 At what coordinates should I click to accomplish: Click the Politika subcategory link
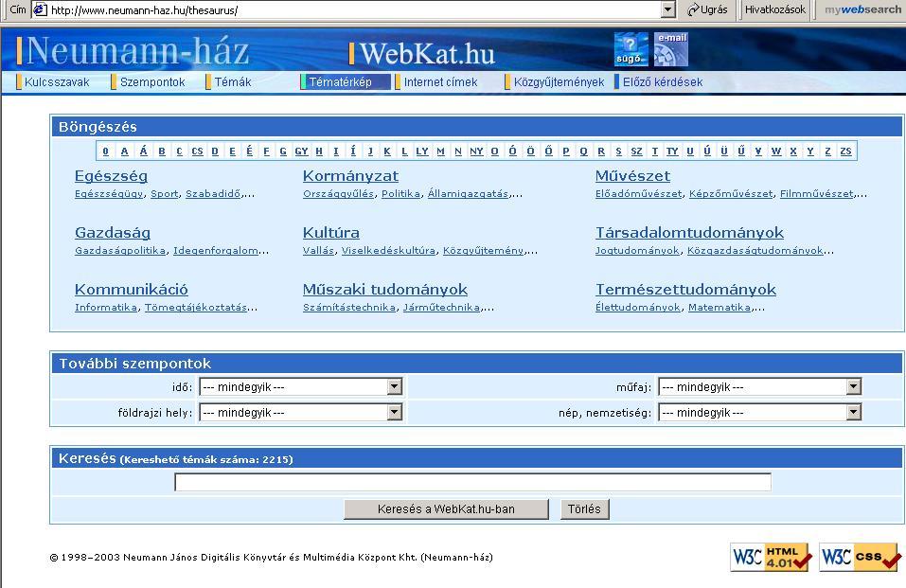click(400, 194)
